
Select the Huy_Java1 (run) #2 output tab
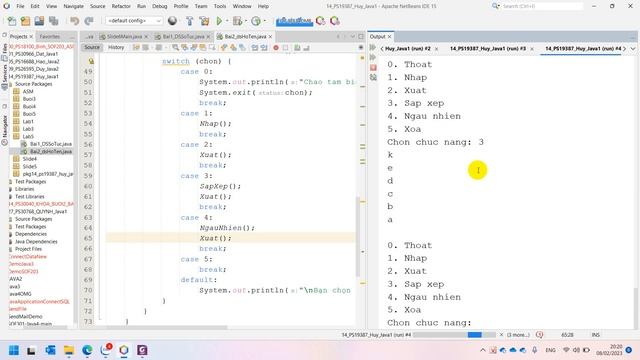click(407, 49)
